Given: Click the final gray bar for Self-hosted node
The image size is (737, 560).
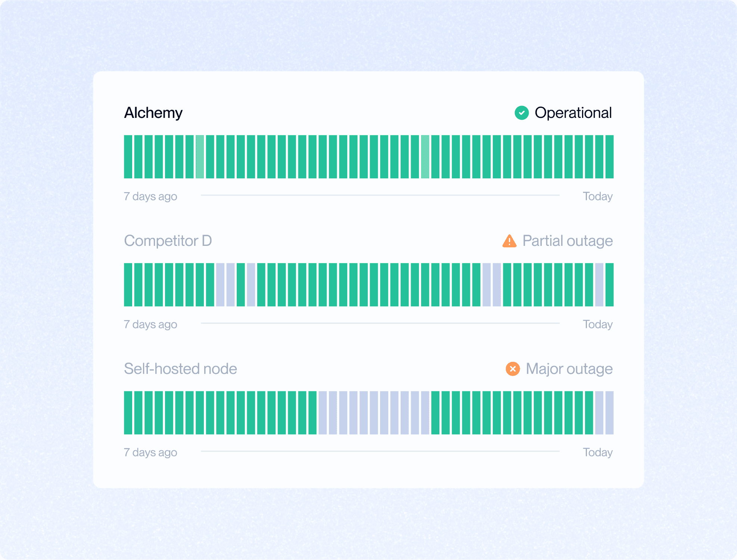Looking at the screenshot, I should pyautogui.click(x=609, y=413).
